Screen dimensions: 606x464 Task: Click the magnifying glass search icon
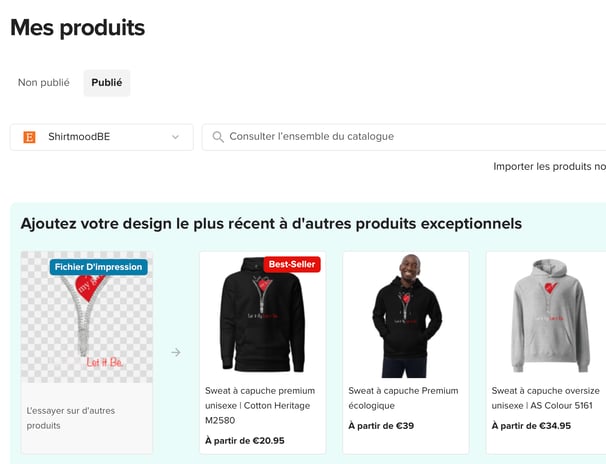[217, 137]
